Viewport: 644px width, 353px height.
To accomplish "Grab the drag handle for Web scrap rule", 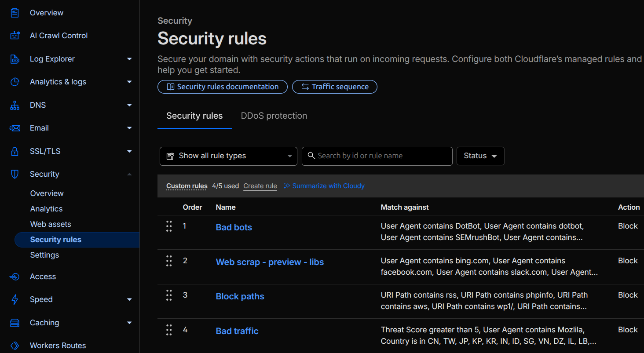I will click(169, 261).
